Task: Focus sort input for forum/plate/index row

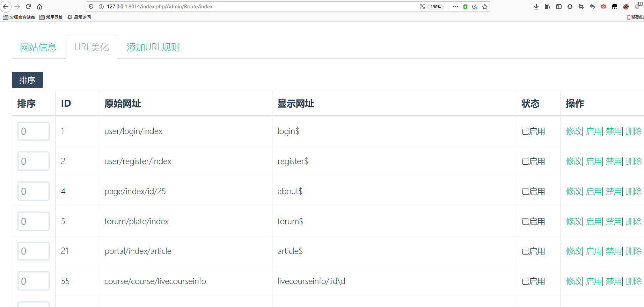Action: pos(34,221)
